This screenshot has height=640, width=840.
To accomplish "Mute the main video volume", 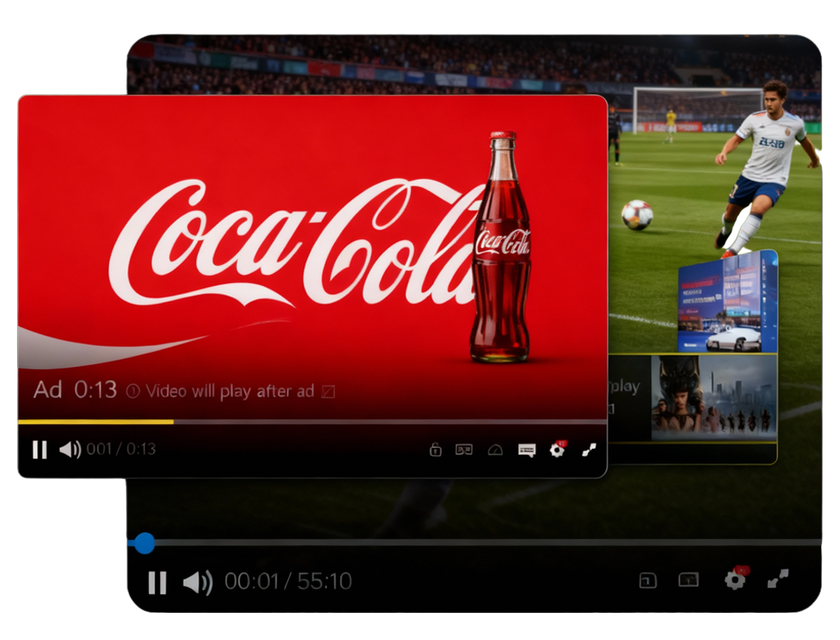I will pyautogui.click(x=197, y=583).
